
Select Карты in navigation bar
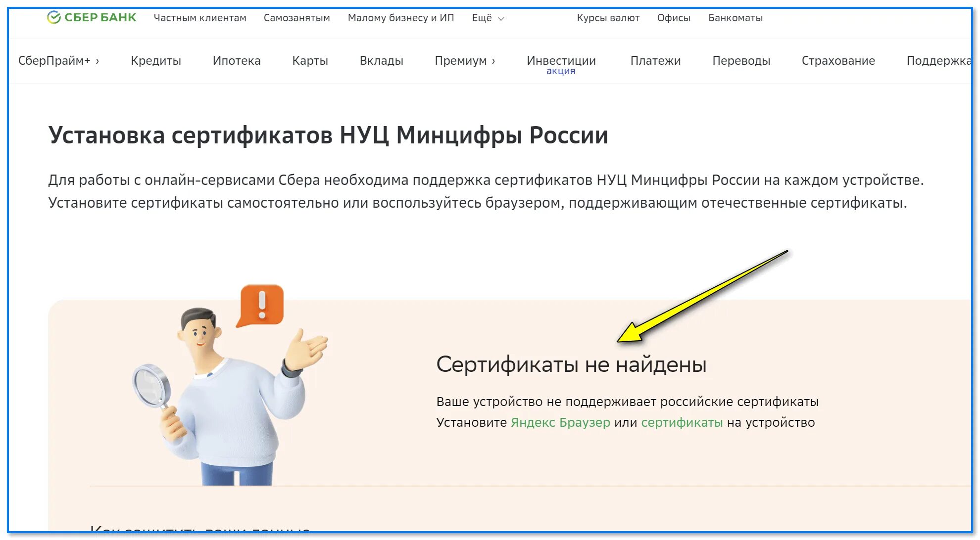click(310, 61)
